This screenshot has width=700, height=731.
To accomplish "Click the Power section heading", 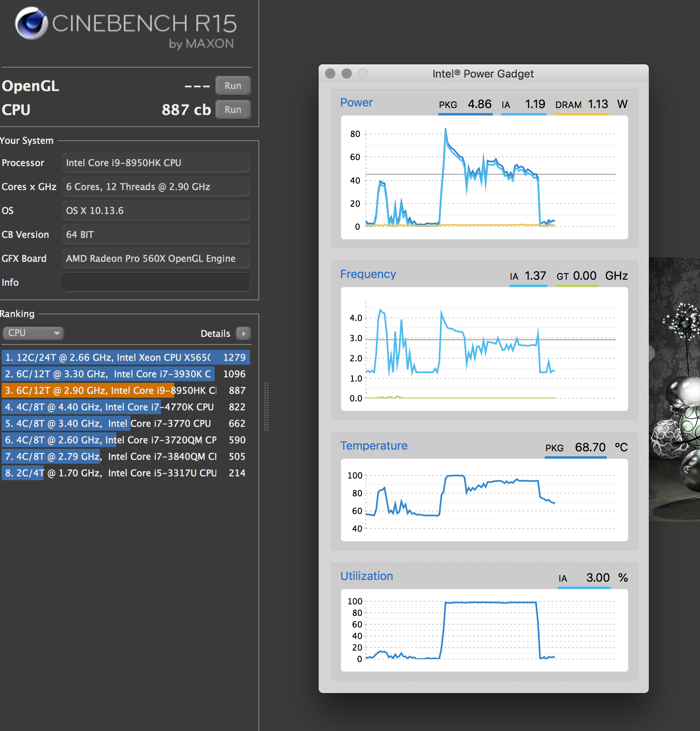I will pyautogui.click(x=356, y=103).
